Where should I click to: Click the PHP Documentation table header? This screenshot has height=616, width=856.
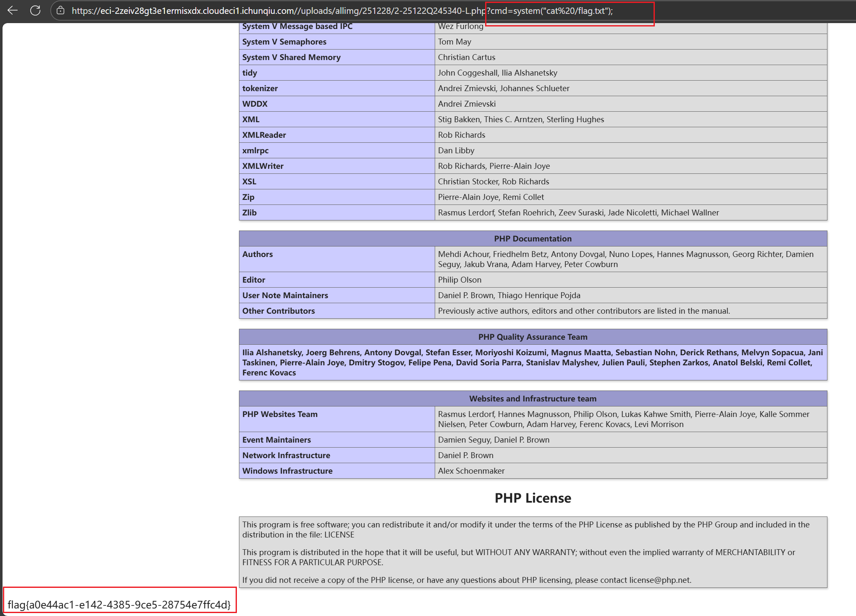[533, 239]
